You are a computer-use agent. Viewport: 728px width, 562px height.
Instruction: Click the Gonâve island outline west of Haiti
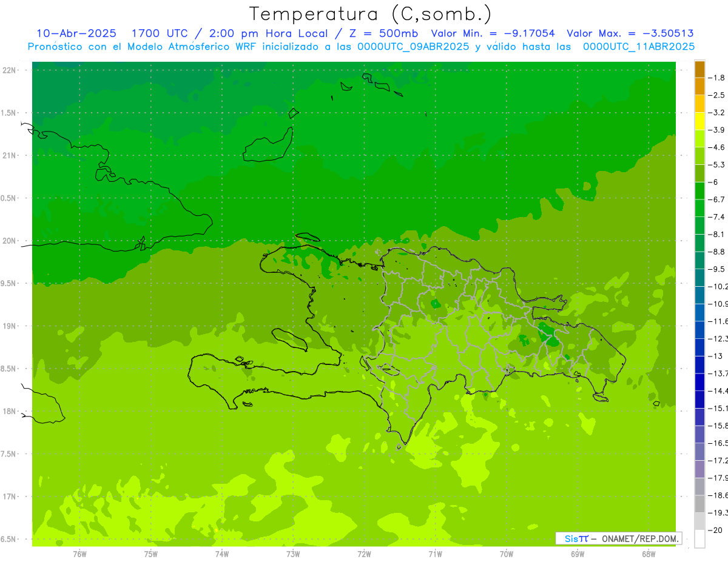point(290,339)
